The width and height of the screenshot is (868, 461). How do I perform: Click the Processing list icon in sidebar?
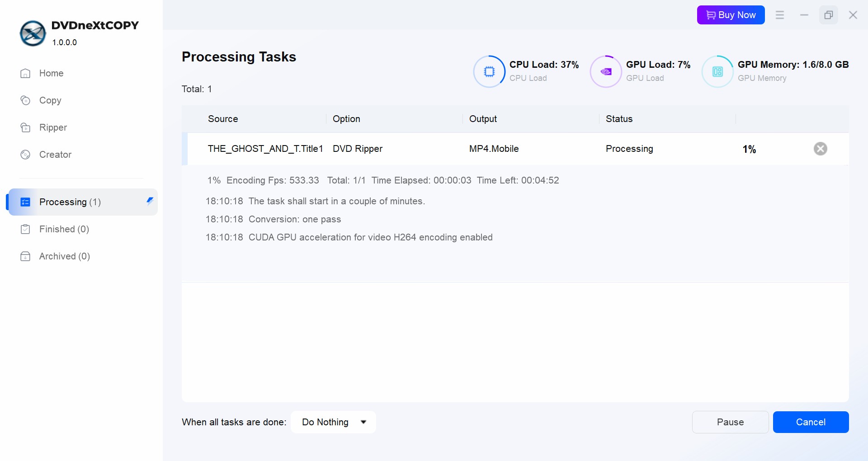[x=25, y=202]
